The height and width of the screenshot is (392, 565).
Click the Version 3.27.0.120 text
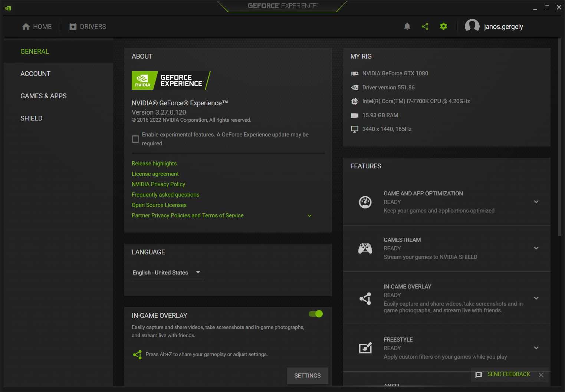pyautogui.click(x=159, y=112)
